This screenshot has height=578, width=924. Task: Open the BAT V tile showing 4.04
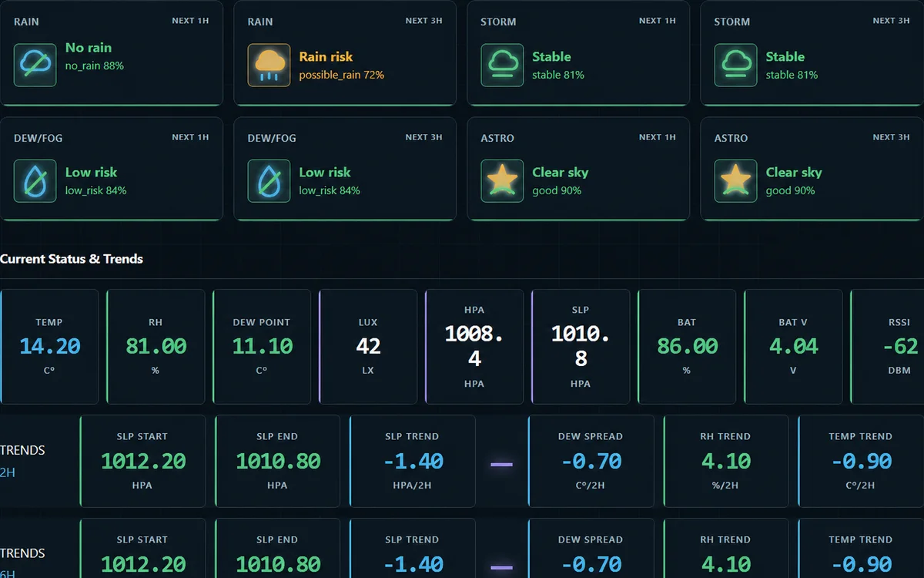click(x=793, y=347)
